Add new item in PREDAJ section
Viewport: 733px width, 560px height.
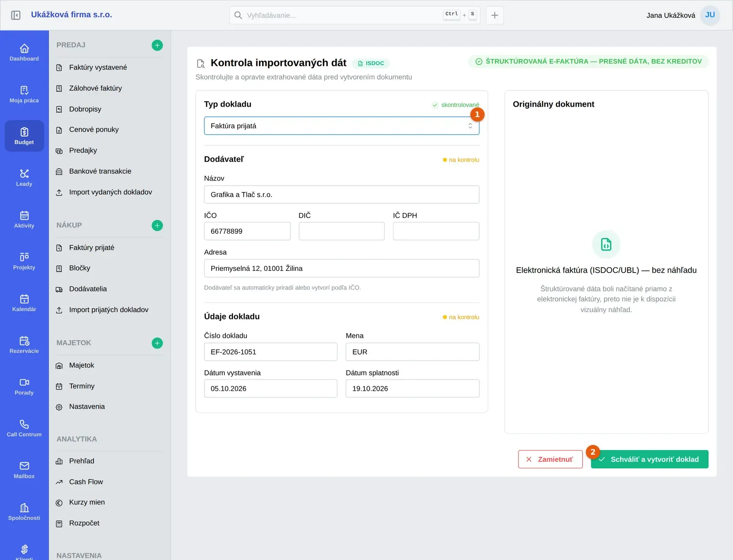[157, 45]
